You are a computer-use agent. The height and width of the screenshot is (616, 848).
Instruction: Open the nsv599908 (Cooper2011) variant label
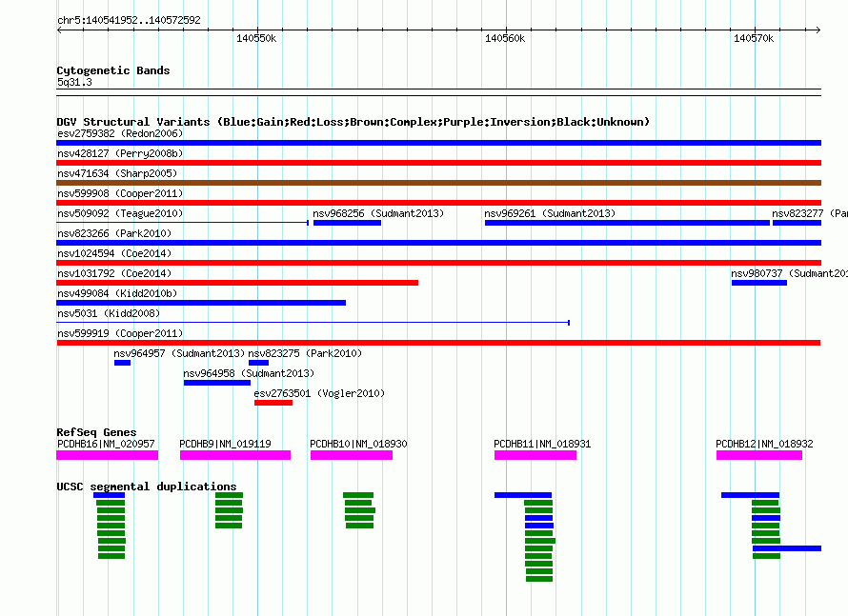[120, 193]
